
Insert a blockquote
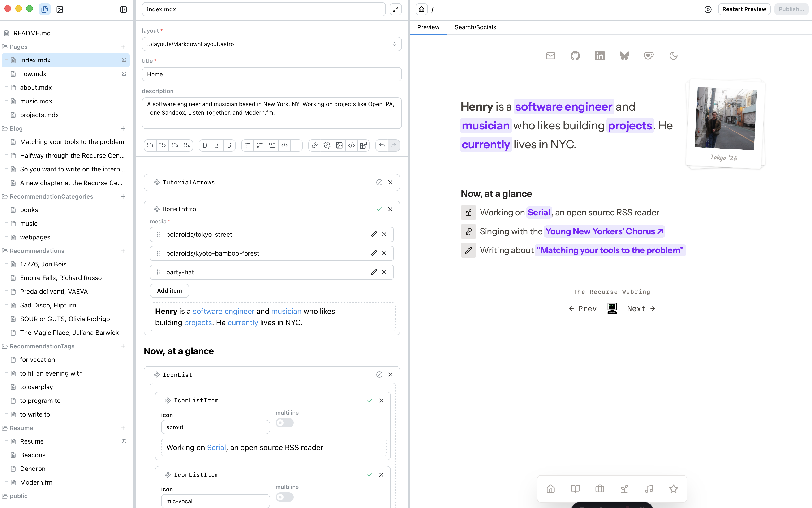(x=272, y=145)
